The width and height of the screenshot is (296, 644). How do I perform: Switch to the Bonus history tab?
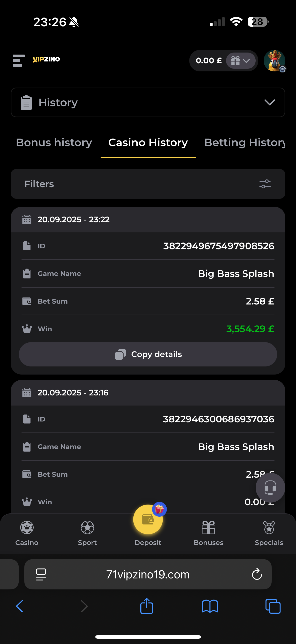54,143
